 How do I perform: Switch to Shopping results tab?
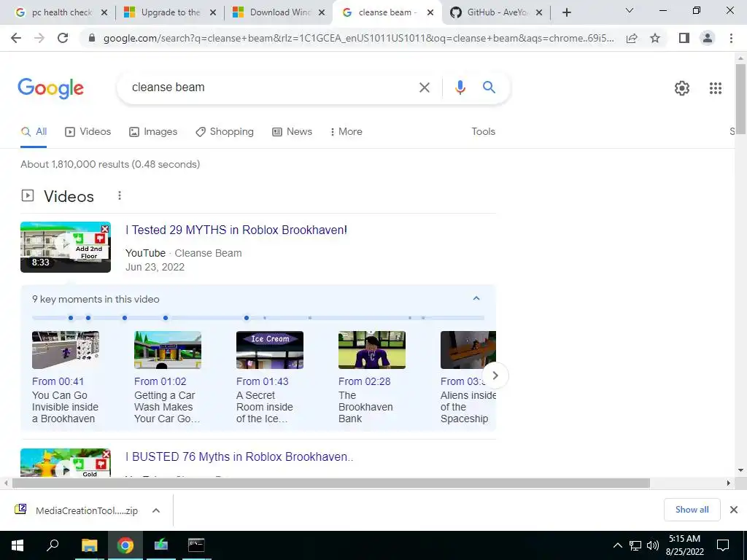coord(225,132)
